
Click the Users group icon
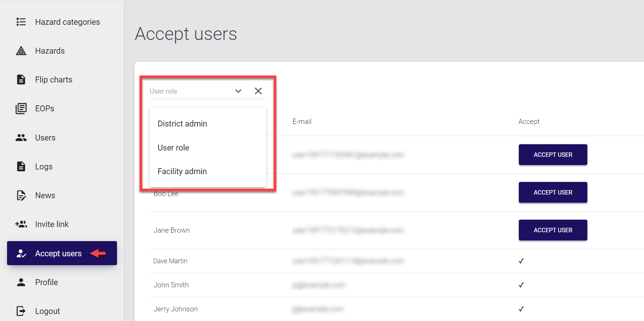tap(21, 138)
